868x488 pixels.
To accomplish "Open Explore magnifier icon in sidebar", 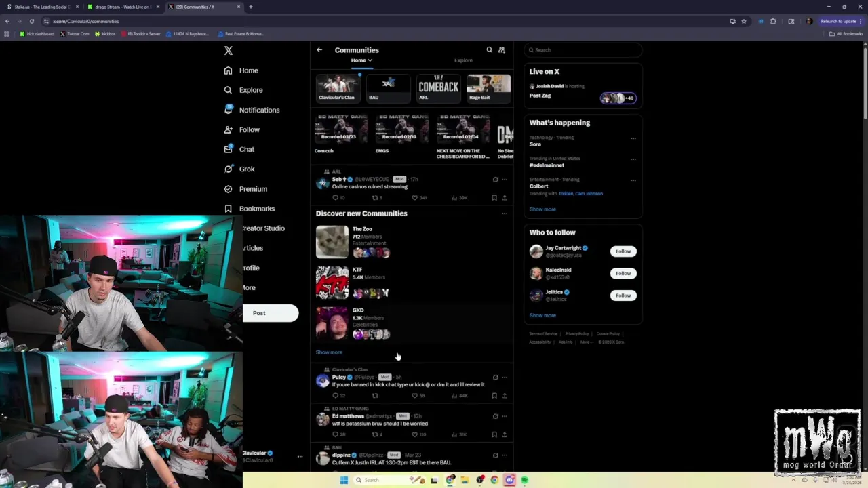I will click(x=228, y=90).
